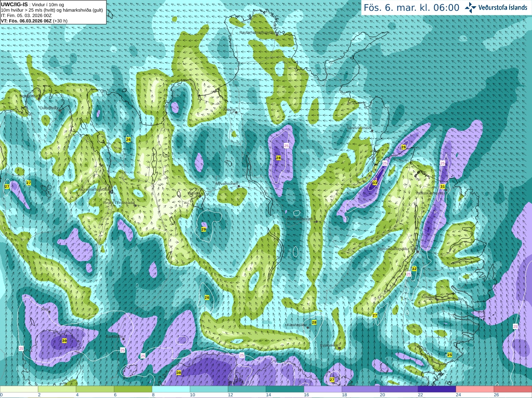Click the Veðurstofa Íslands name text
The height and width of the screenshot is (398, 532).
pos(503,7)
